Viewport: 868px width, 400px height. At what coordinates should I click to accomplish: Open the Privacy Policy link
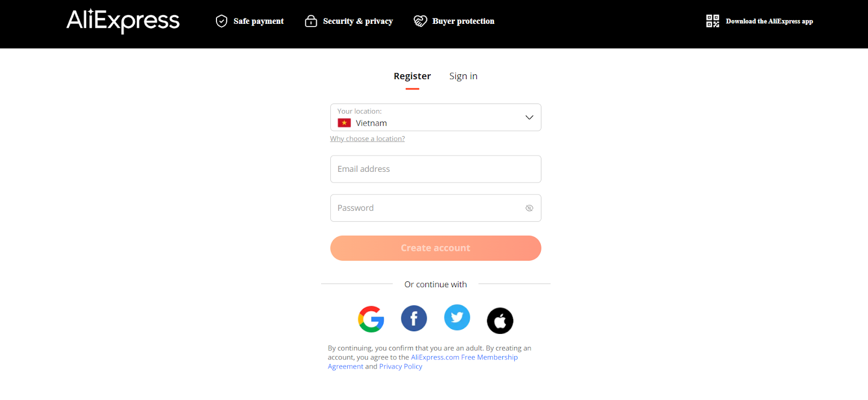click(400, 366)
